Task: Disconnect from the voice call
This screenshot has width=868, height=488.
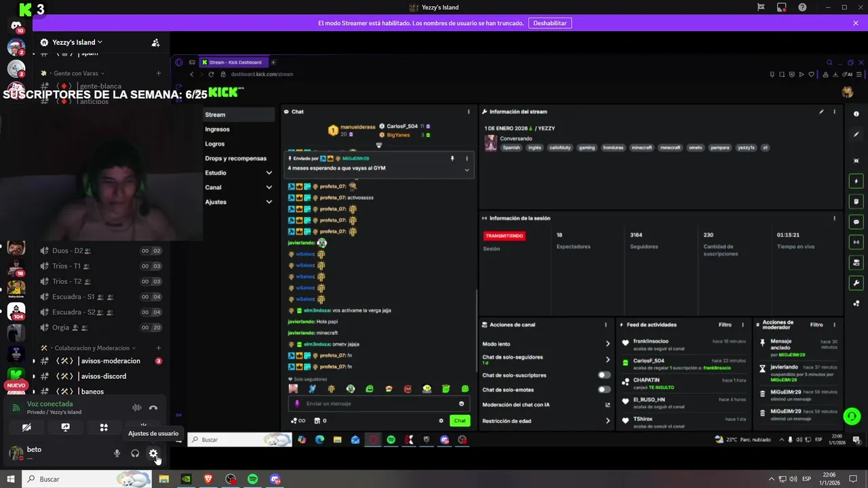Action: 153,407
